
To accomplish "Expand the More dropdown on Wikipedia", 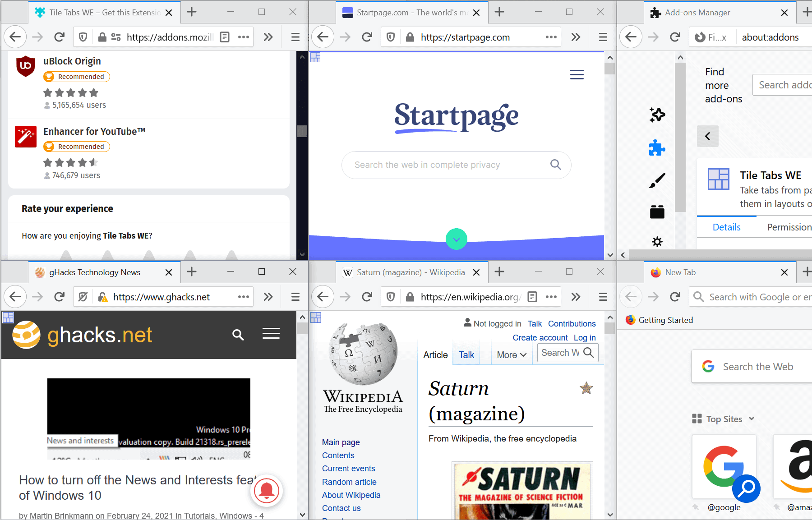I will pyautogui.click(x=511, y=355).
